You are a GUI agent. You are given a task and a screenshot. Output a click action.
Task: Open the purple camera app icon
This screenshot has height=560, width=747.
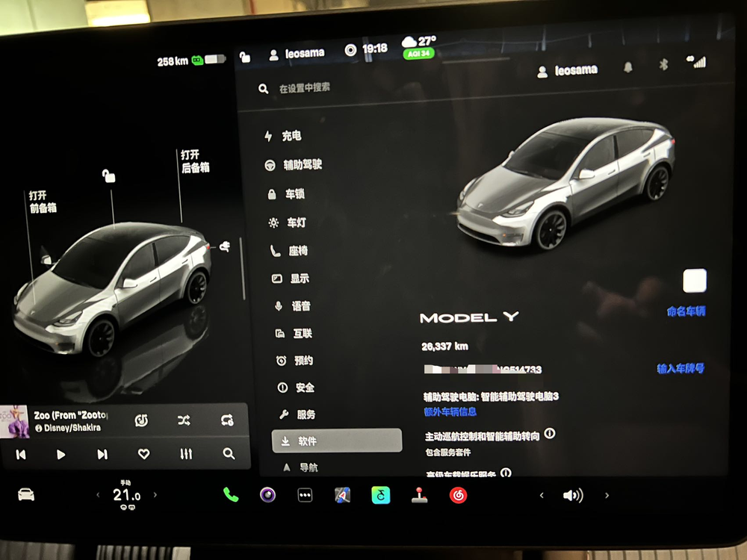[267, 495]
